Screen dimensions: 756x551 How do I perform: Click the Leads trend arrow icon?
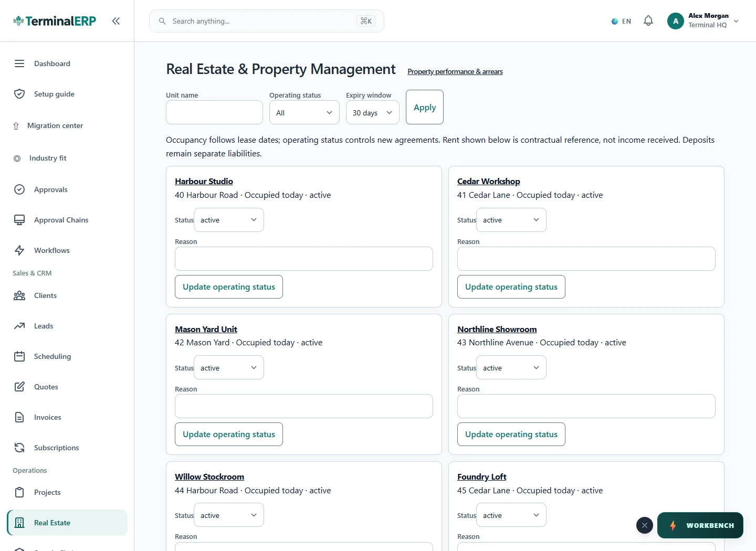[19, 326]
